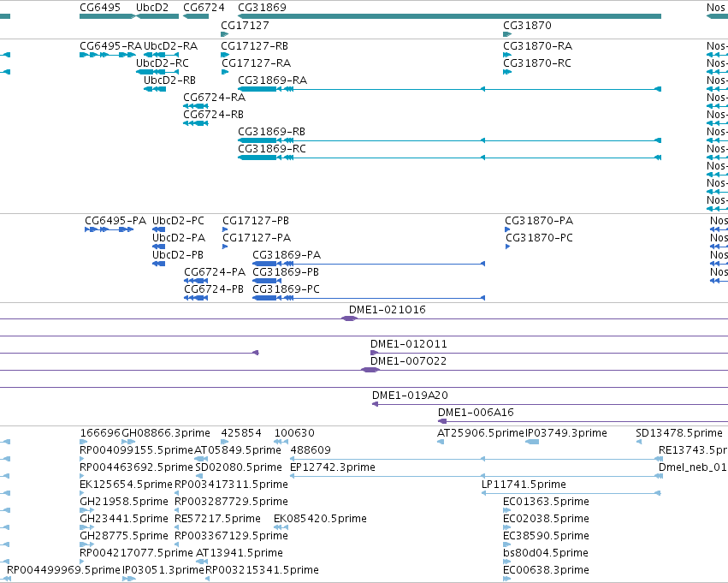Select EST EC00638.3prime
The image size is (728, 583).
[x=546, y=570]
